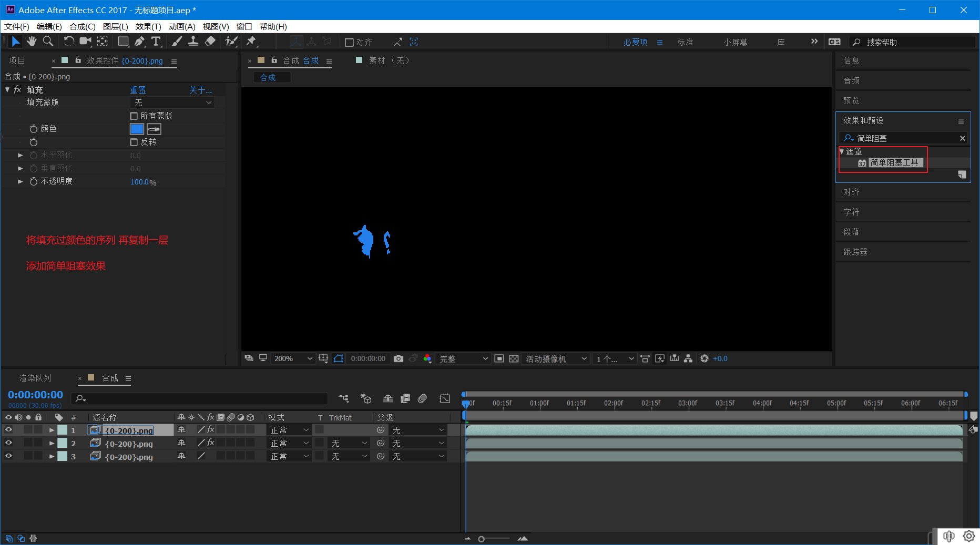This screenshot has width=980, height=545.
Task: Select the Eraser tool
Action: coord(210,42)
